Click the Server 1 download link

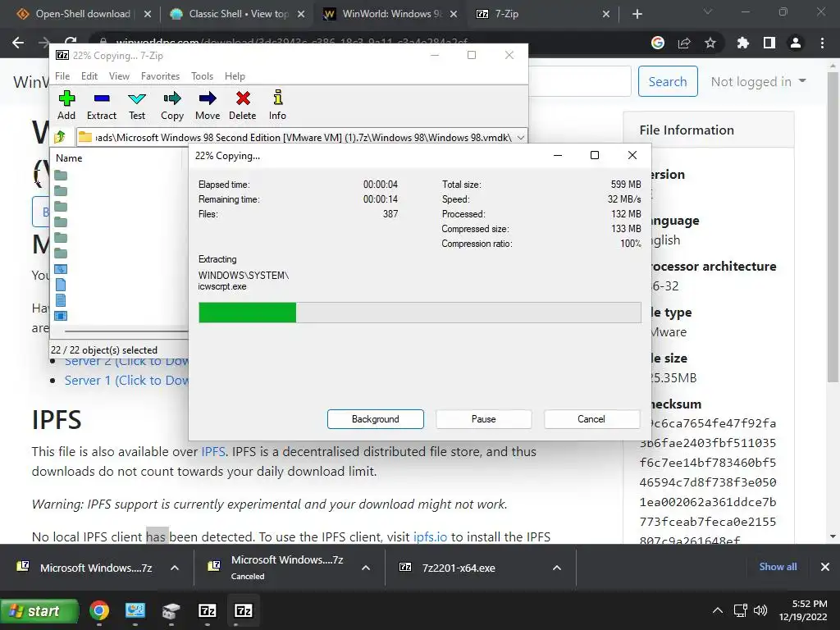(x=126, y=381)
